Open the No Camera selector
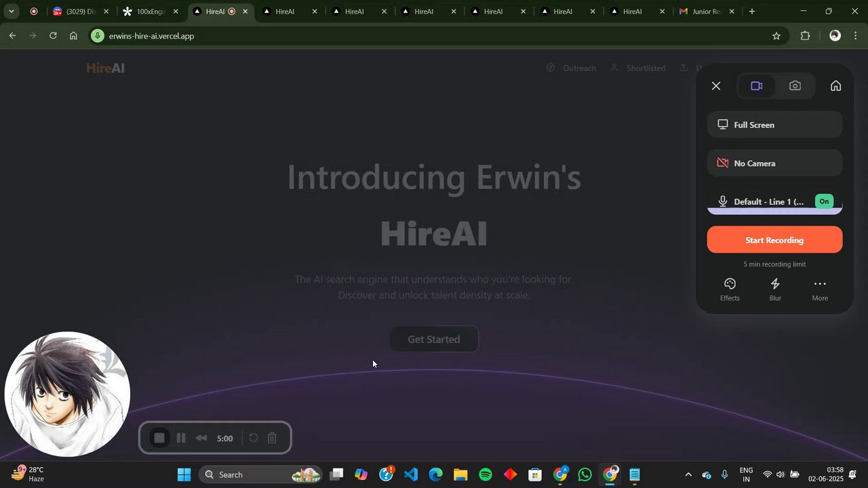 click(x=774, y=163)
